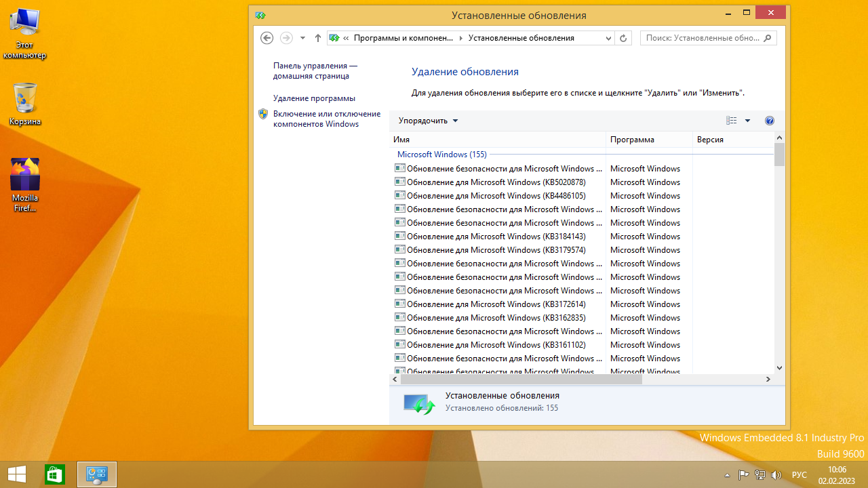Open Удаление программы link
Screen dimensions: 868x488
click(314, 98)
